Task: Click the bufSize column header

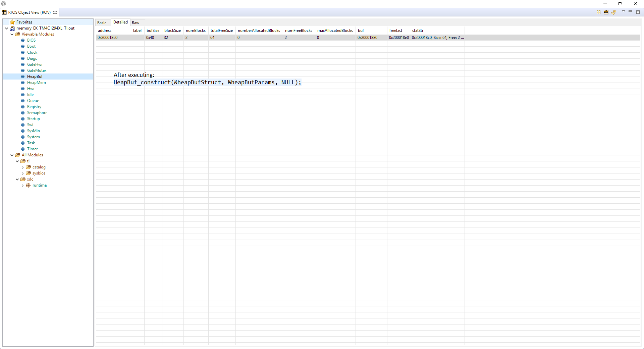Action: (153, 31)
